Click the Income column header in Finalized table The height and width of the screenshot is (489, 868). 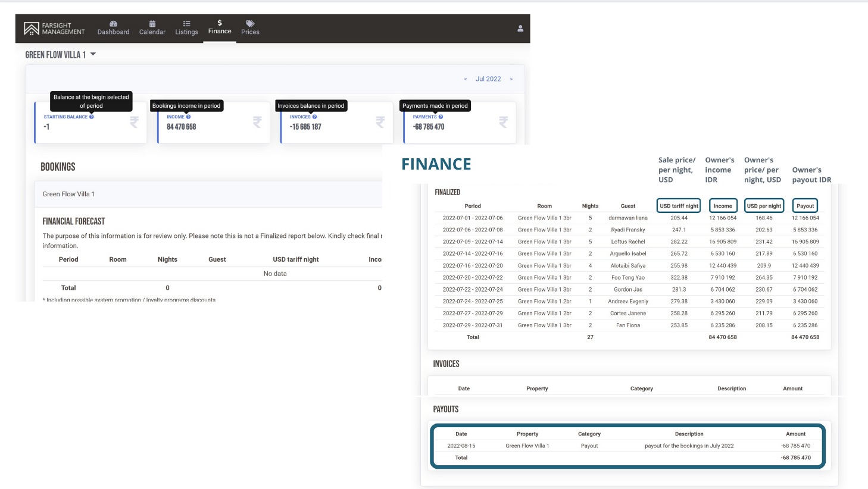(x=723, y=206)
